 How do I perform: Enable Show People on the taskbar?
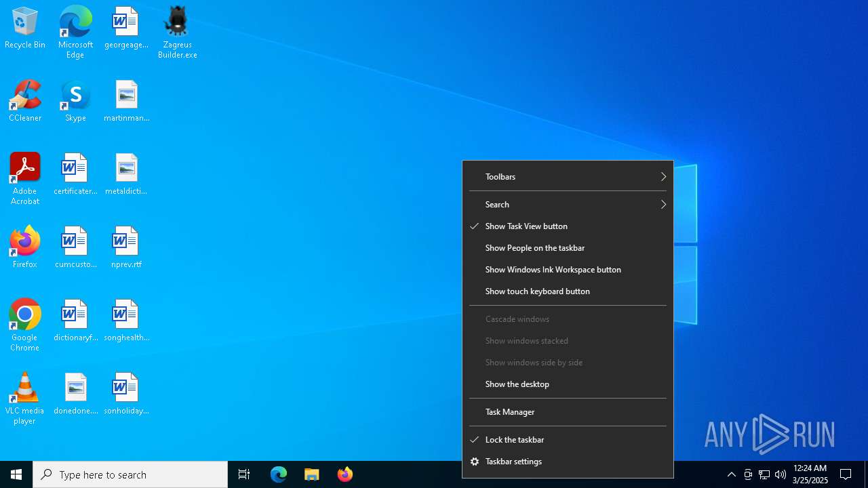click(568, 248)
